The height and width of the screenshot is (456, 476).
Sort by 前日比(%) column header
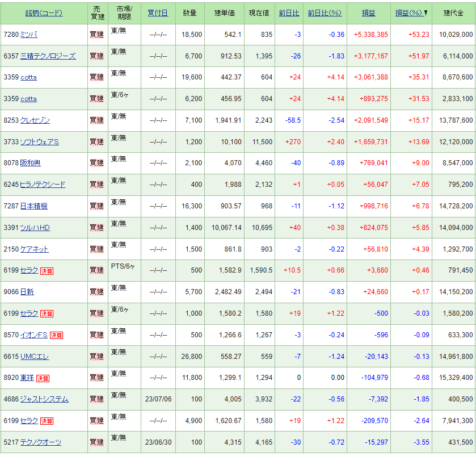tap(325, 13)
